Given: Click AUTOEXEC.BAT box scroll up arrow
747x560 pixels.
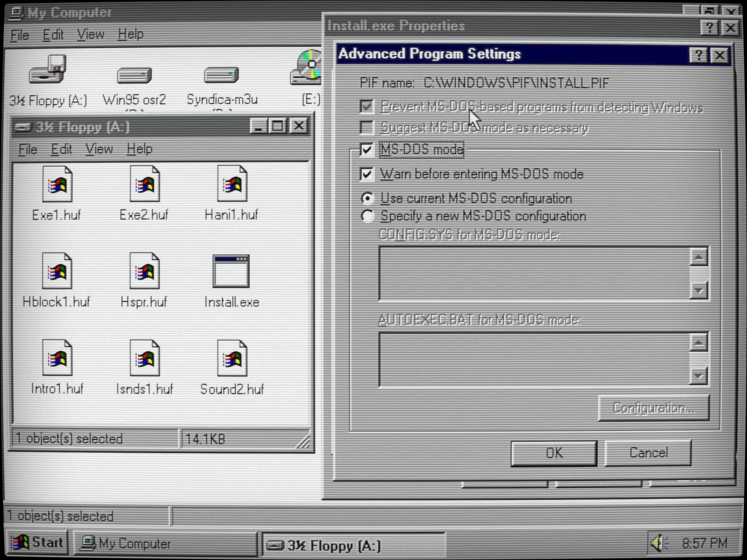Looking at the screenshot, I should tap(698, 342).
